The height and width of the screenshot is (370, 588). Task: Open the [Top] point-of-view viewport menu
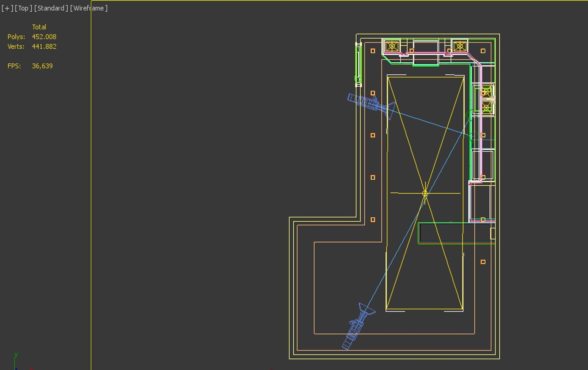point(23,8)
